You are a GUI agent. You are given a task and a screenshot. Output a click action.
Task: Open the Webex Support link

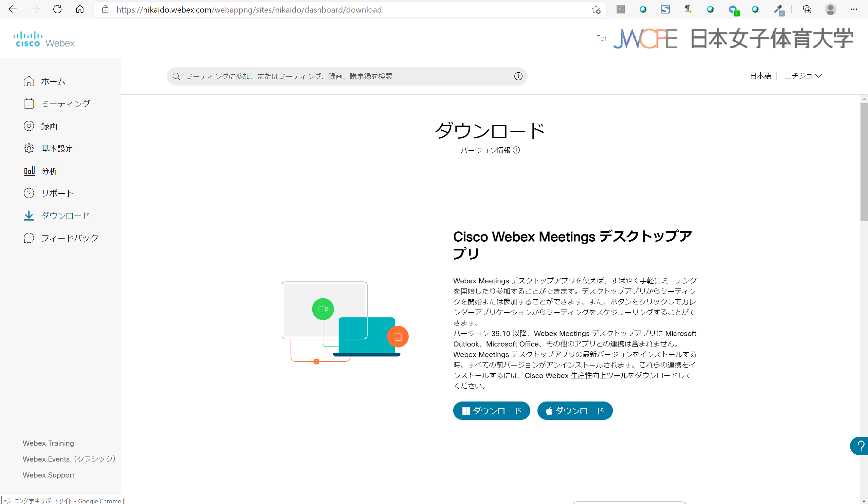[49, 474]
